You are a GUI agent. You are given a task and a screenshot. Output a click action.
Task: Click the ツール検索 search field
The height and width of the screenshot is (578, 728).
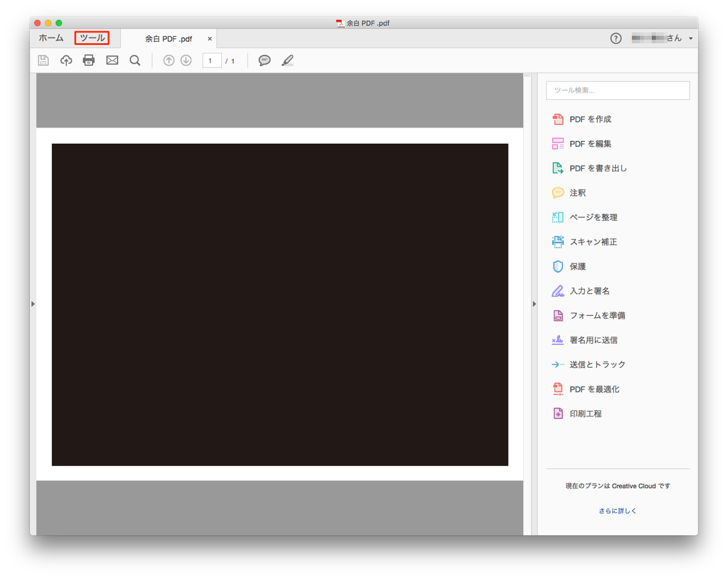618,90
